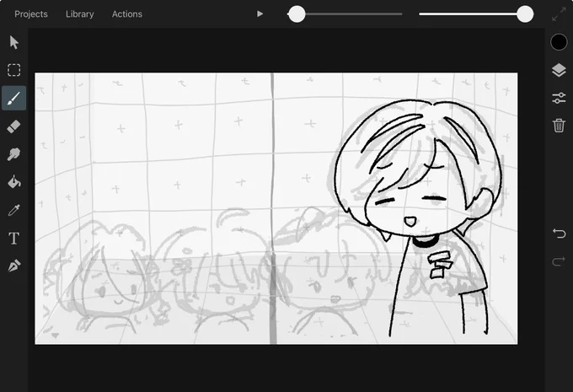This screenshot has height=392, width=573.
Task: Undo the last action
Action: pyautogui.click(x=559, y=234)
